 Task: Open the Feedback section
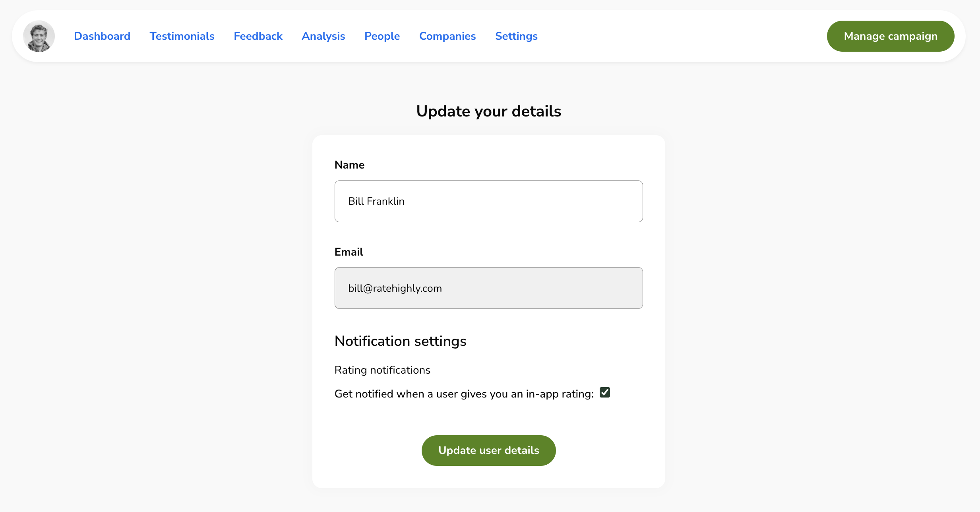pos(258,36)
